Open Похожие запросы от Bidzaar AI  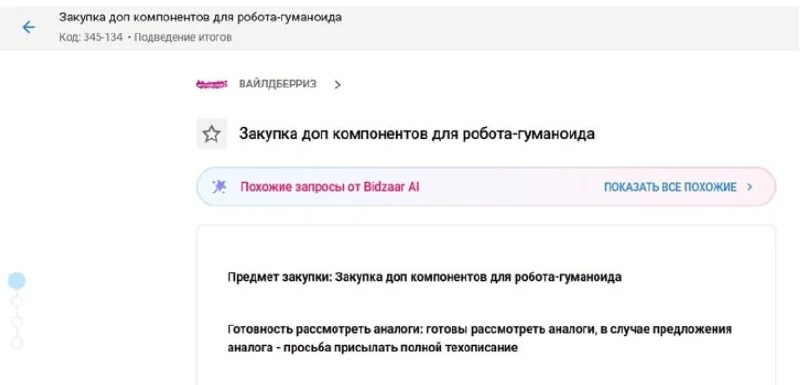[330, 187]
